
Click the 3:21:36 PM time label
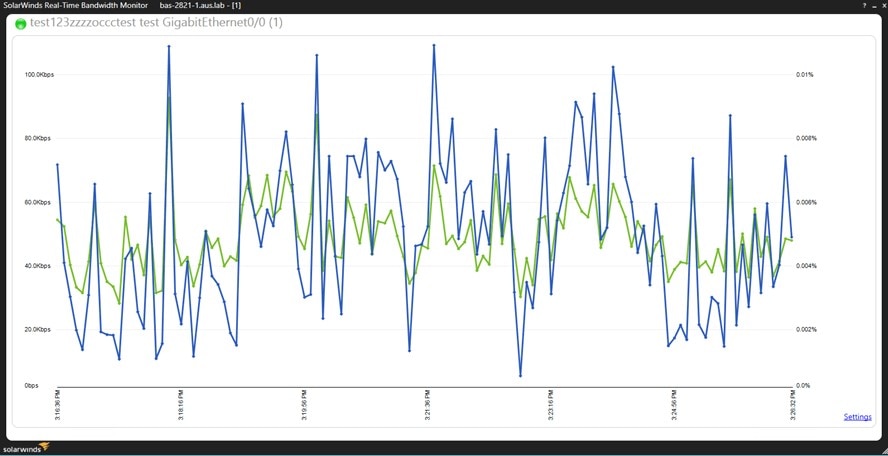tap(427, 404)
